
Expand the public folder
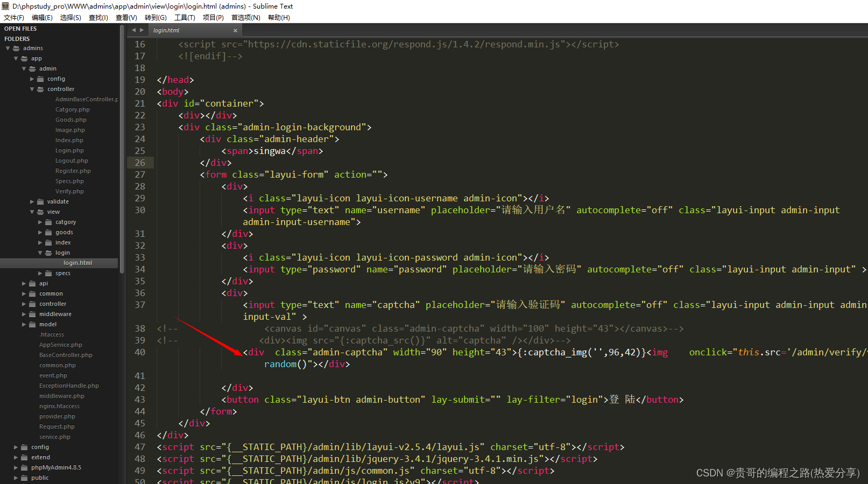coord(16,478)
